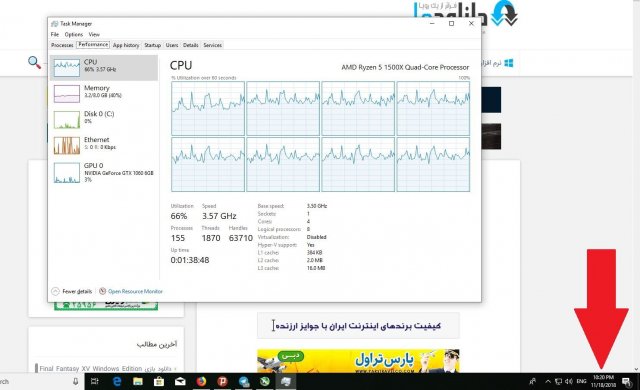The height and width of the screenshot is (390, 640).
Task: Switch to the Processes tab
Action: [62, 45]
